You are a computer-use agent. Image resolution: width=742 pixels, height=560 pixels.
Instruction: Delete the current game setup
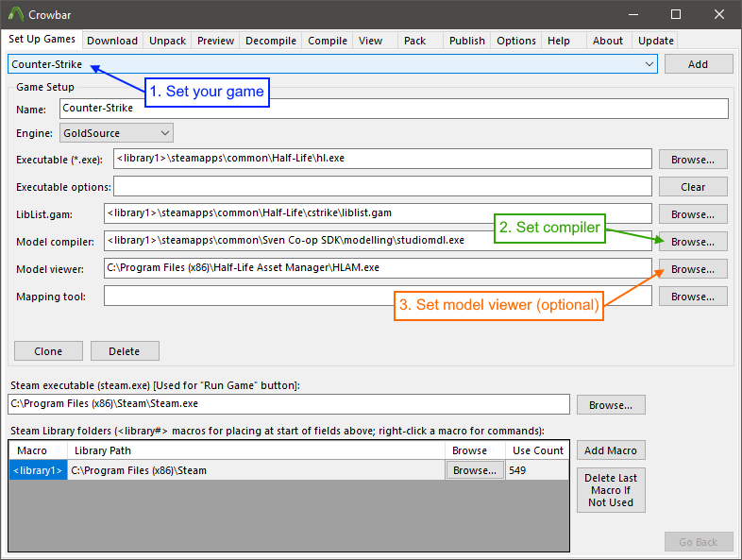pos(125,351)
